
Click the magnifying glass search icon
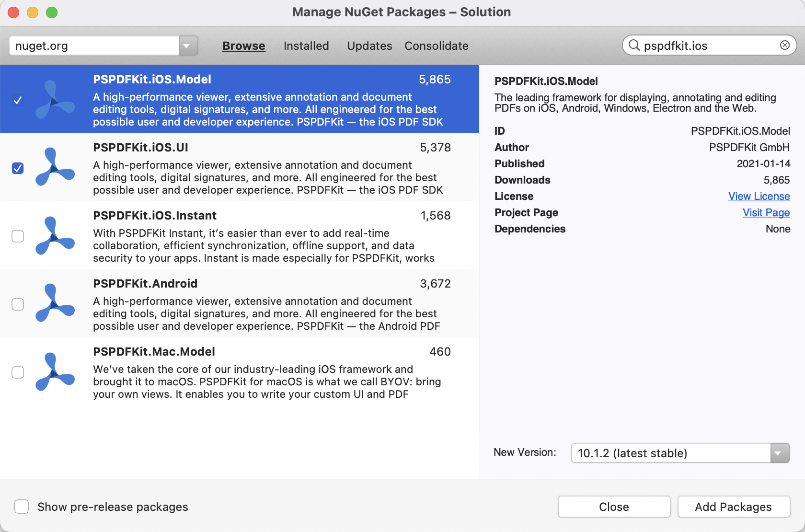point(634,46)
